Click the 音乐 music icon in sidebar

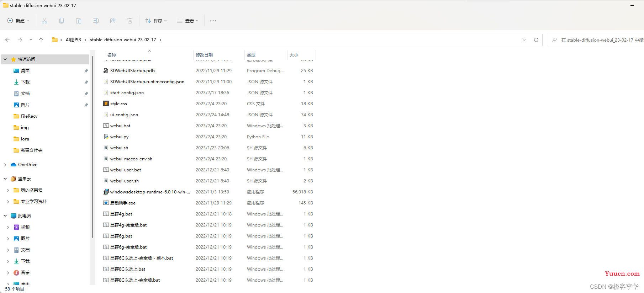coord(16,272)
